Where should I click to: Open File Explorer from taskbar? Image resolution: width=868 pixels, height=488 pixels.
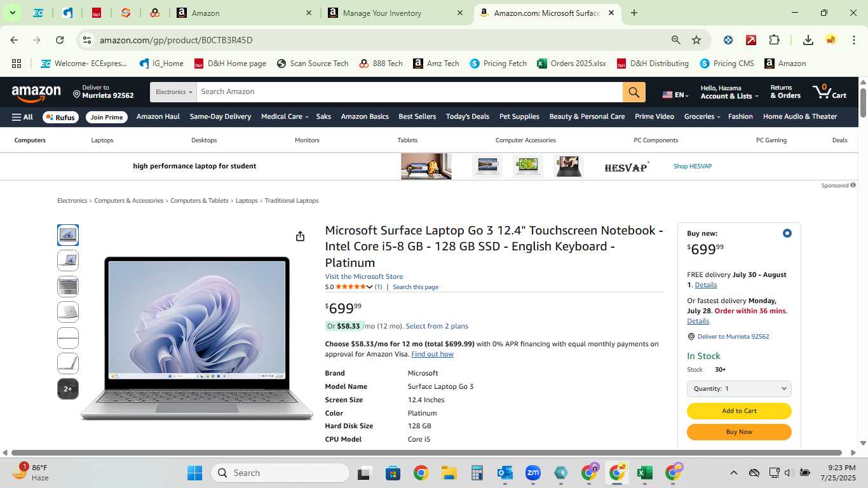pos(449,473)
